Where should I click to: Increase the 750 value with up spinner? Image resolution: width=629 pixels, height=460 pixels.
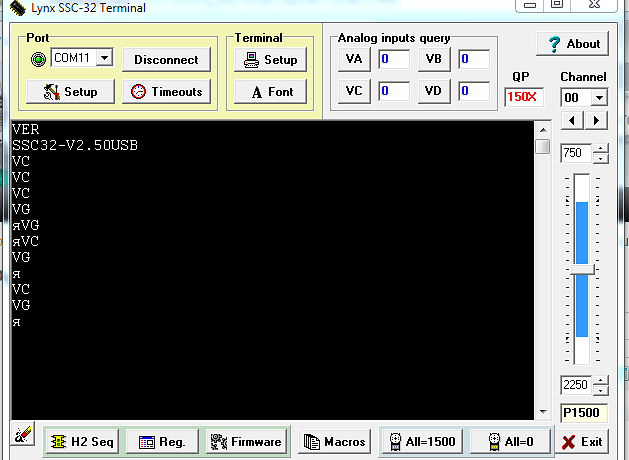[x=601, y=148]
